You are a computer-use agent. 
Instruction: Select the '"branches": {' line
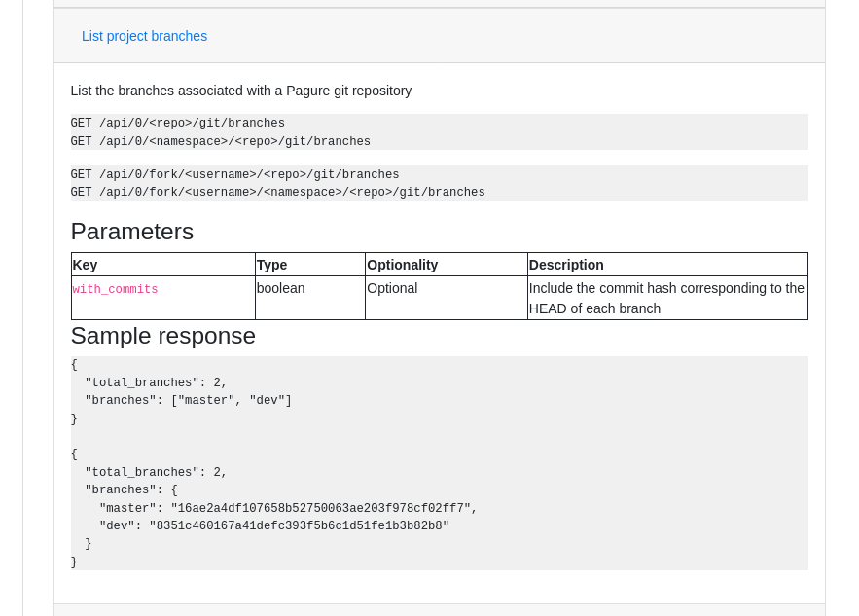click(131, 489)
